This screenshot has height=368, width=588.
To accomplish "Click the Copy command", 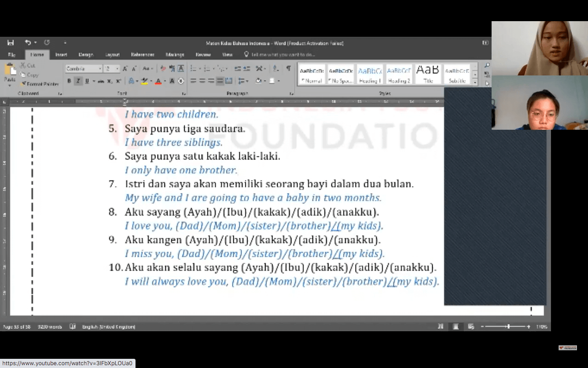I will (29, 75).
